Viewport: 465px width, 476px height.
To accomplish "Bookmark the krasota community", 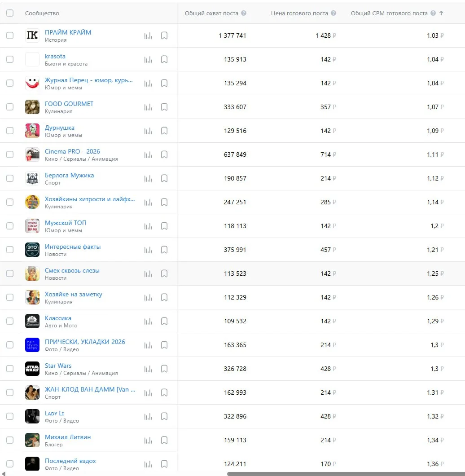I will pos(164,59).
